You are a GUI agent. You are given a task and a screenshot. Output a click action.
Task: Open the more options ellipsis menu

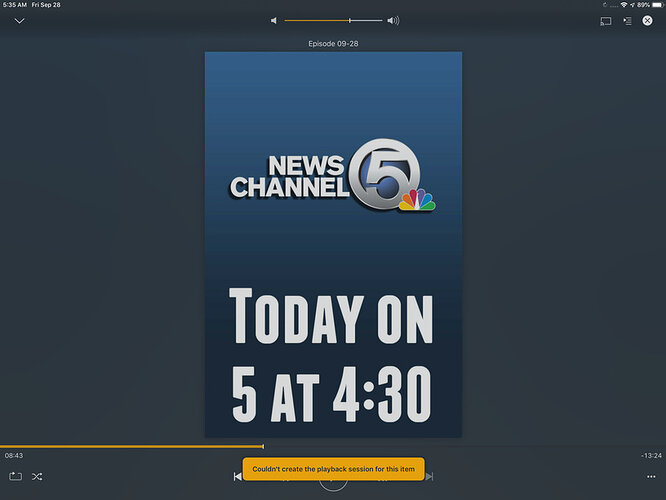point(651,477)
